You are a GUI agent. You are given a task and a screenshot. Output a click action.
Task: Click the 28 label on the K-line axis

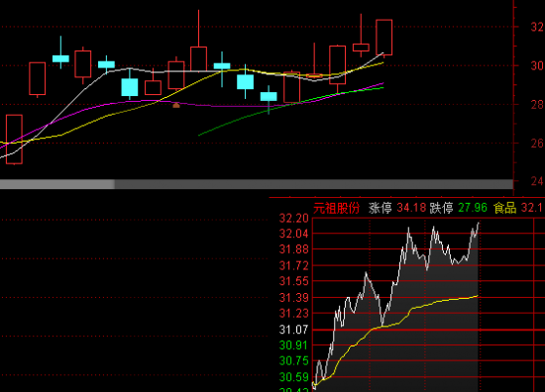point(537,104)
